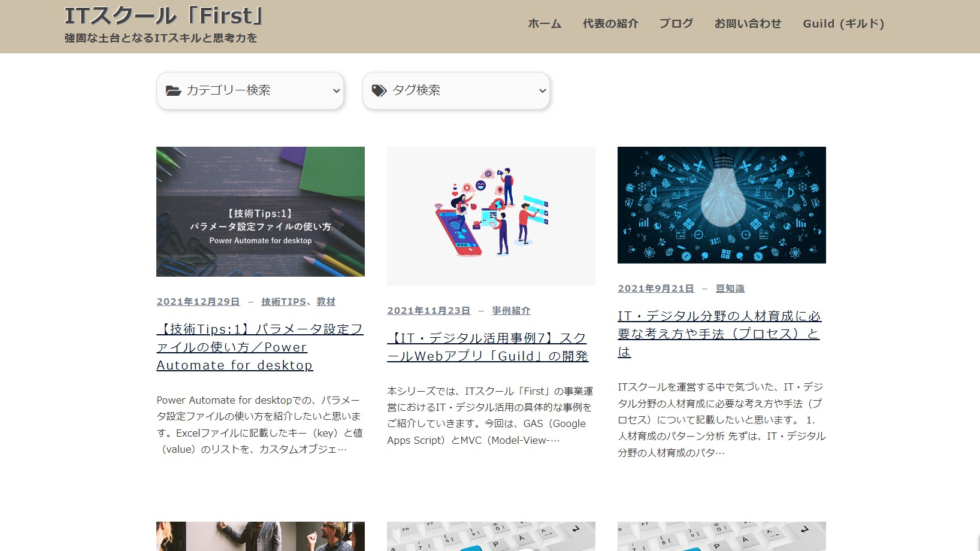Open the 技術Tips:1 pencil thumbnail
Viewport: 980px width, 551px height.
260,211
